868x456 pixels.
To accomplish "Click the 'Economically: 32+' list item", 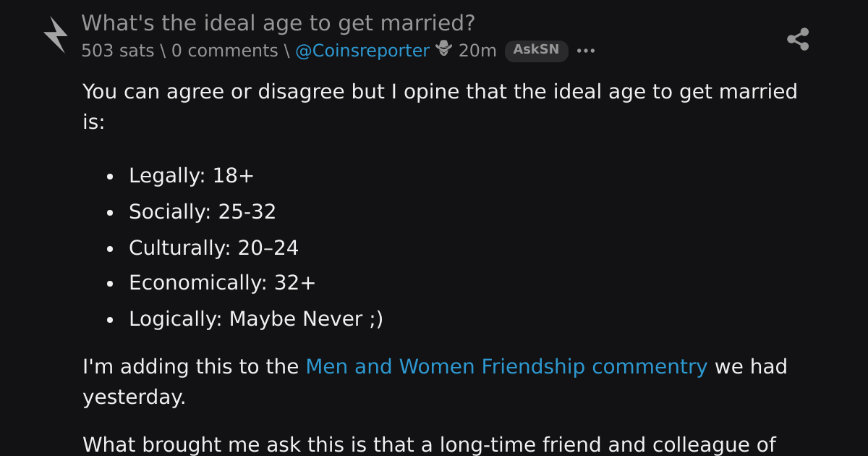I will click(x=222, y=283).
